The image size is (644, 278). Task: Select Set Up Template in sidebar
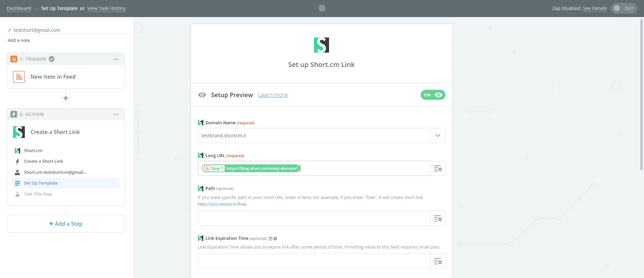[41, 183]
